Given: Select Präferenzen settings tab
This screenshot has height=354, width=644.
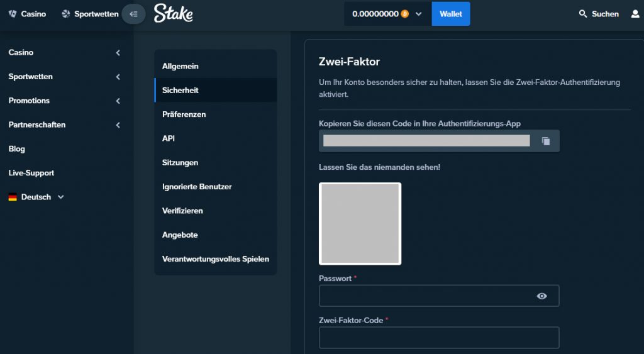Looking at the screenshot, I should [x=215, y=114].
